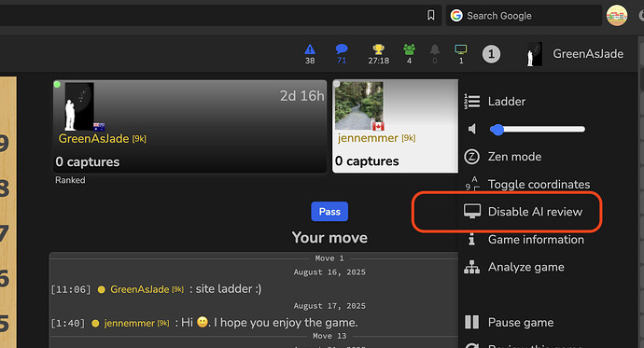
Task: Click the Ladder list icon
Action: coord(471,102)
